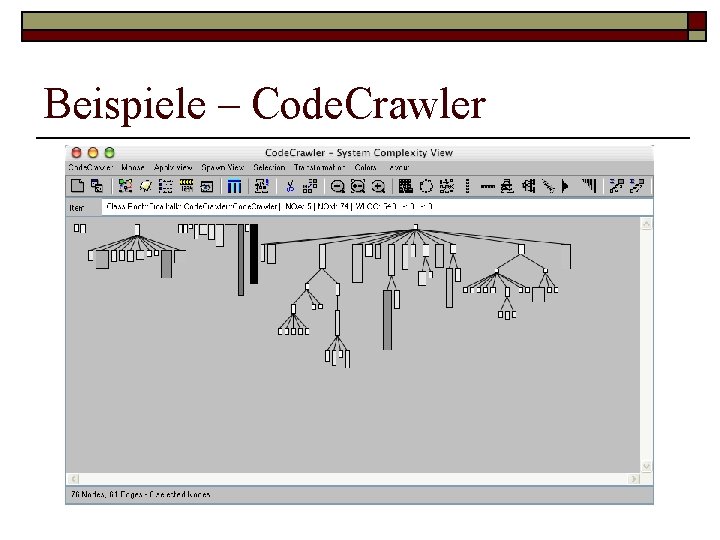720x540 pixels.
Task: Apply the vertical tree layout icon
Action: 507,186
